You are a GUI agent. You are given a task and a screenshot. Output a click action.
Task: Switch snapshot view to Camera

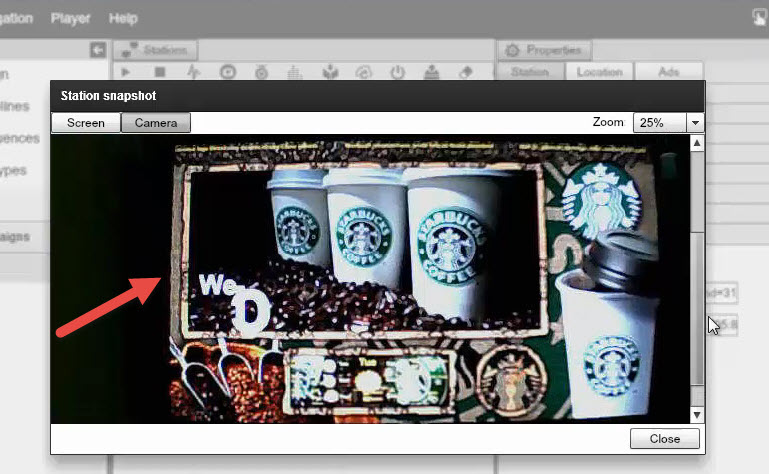(x=156, y=123)
